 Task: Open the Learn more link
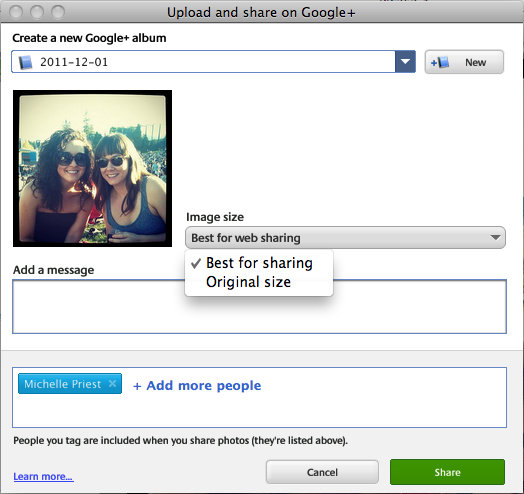pos(43,476)
